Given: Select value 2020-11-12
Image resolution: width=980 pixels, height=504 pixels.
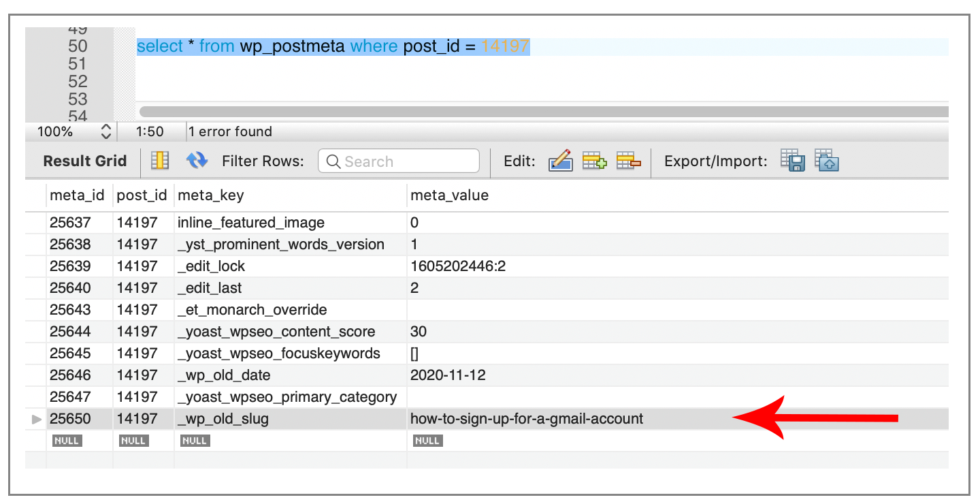Looking at the screenshot, I should click(x=448, y=375).
